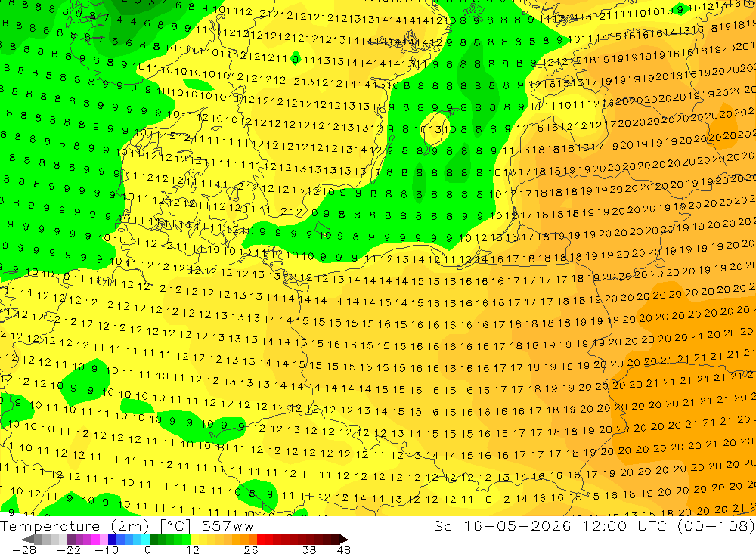Click the '-10' legend scale value
Image resolution: width=756 pixels, height=554 pixels.
pos(106,549)
